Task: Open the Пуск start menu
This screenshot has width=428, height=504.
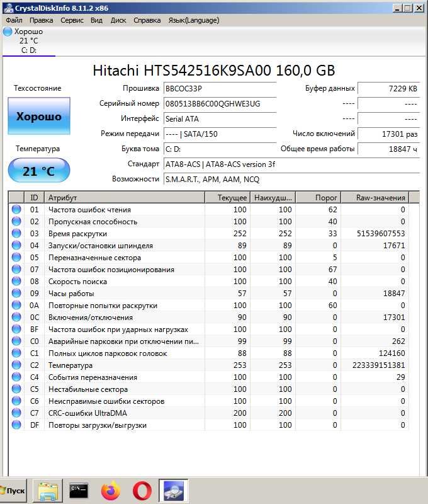Action: (13, 491)
